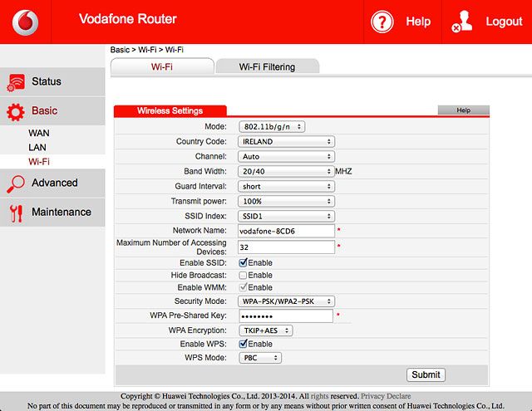Open the Guard Interval dropdown

[x=286, y=186]
